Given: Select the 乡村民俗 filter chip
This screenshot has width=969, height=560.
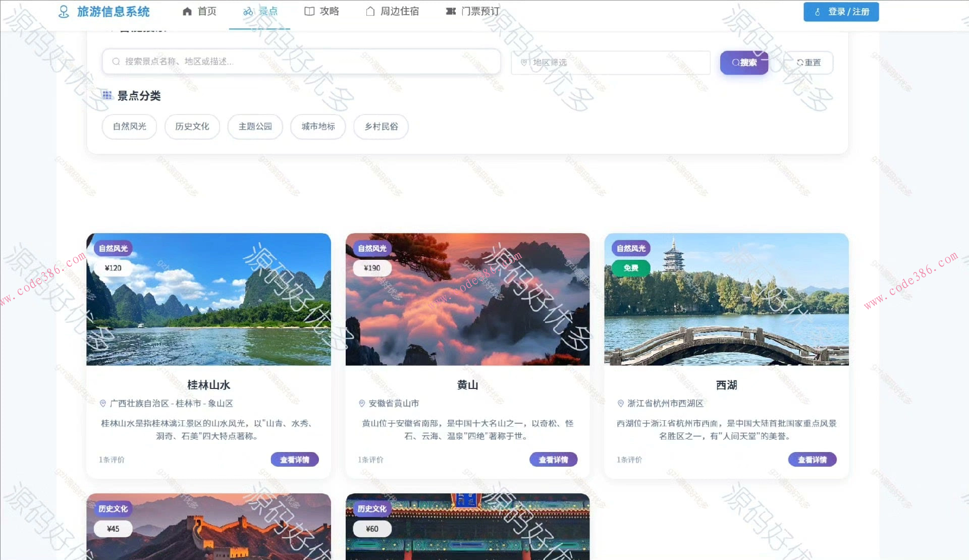Looking at the screenshot, I should coord(381,127).
